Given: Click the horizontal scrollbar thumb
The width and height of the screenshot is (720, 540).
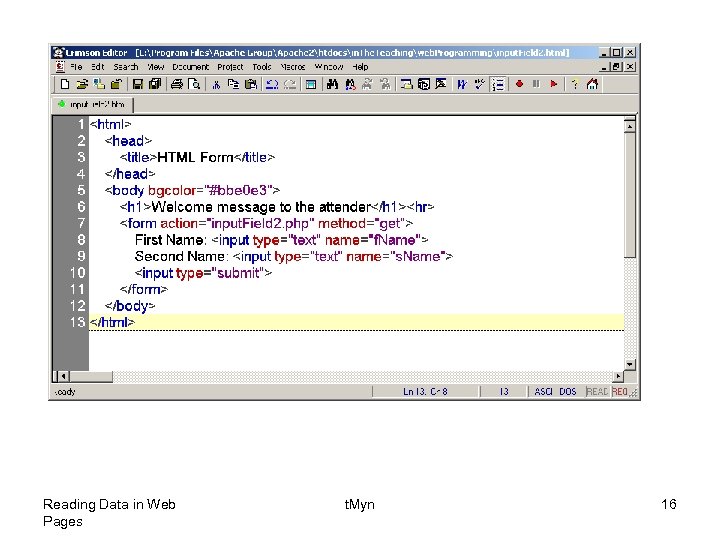Looking at the screenshot, I should tap(91, 377).
